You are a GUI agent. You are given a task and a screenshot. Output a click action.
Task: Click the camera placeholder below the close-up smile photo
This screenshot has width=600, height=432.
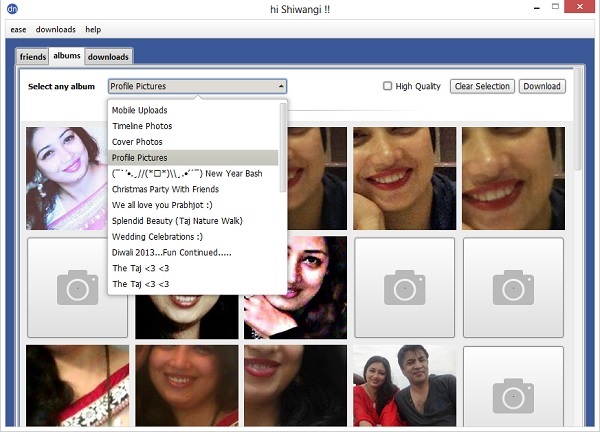pyautogui.click(x=514, y=287)
